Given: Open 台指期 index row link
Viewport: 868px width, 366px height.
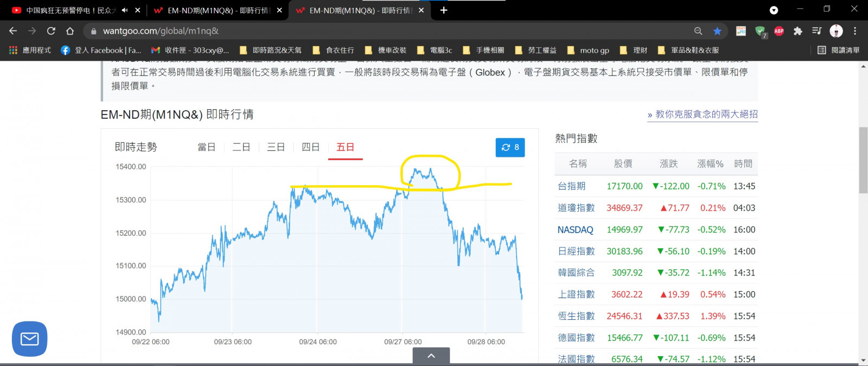Looking at the screenshot, I should click(x=572, y=186).
